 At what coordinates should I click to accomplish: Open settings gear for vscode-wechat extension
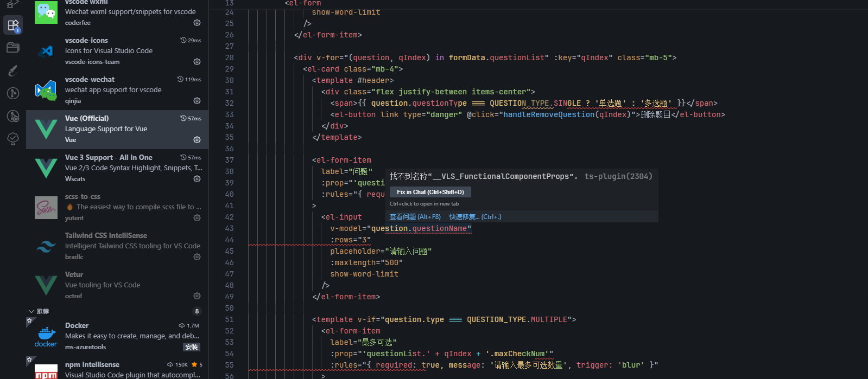pos(197,101)
